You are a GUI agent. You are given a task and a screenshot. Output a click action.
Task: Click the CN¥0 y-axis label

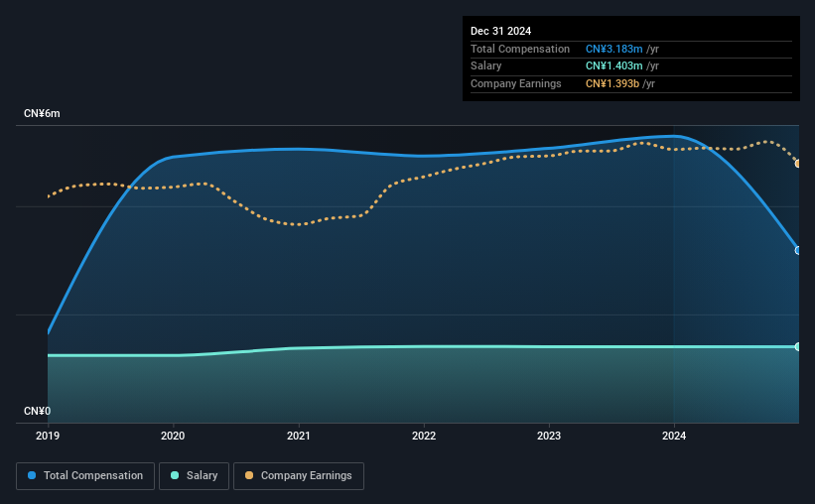point(38,411)
